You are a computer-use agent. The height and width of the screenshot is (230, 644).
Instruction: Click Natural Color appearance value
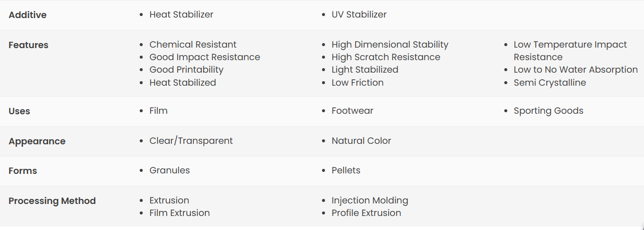point(361,141)
